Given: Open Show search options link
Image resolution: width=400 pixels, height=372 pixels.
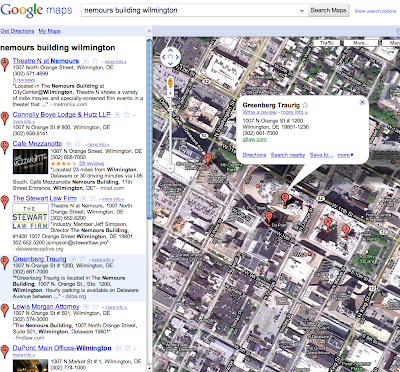Looking at the screenshot, I should (375, 11).
